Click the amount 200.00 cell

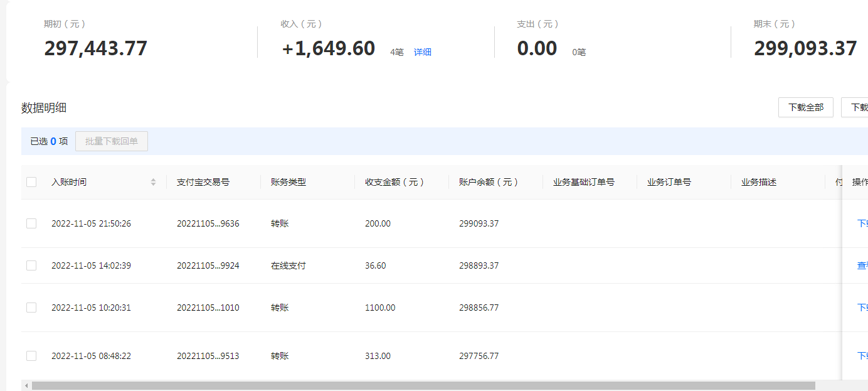click(378, 223)
